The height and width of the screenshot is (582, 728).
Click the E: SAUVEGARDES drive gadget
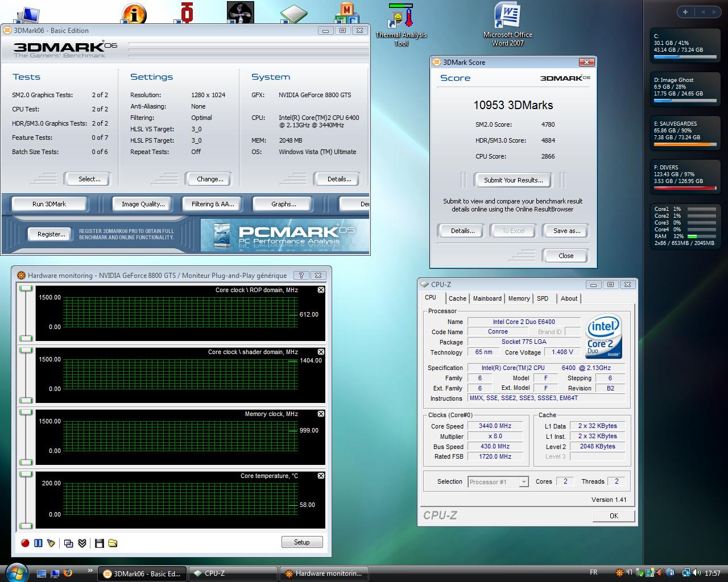point(685,134)
